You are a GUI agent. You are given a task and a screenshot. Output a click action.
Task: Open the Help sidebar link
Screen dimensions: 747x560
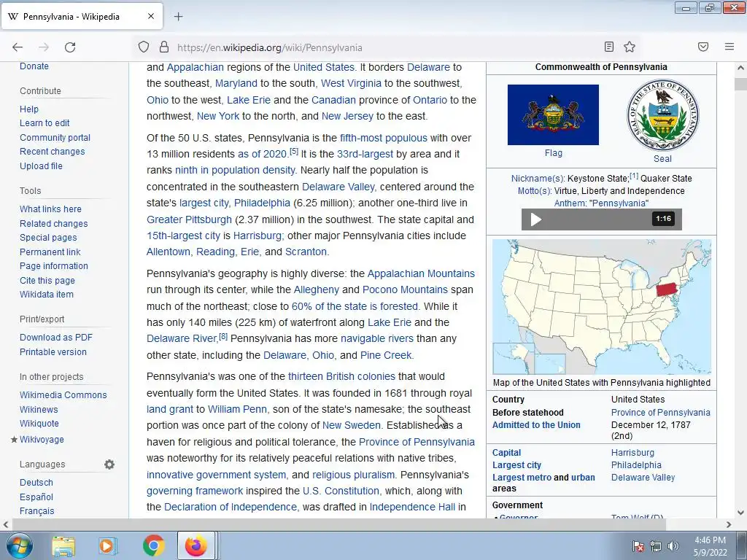coord(28,109)
